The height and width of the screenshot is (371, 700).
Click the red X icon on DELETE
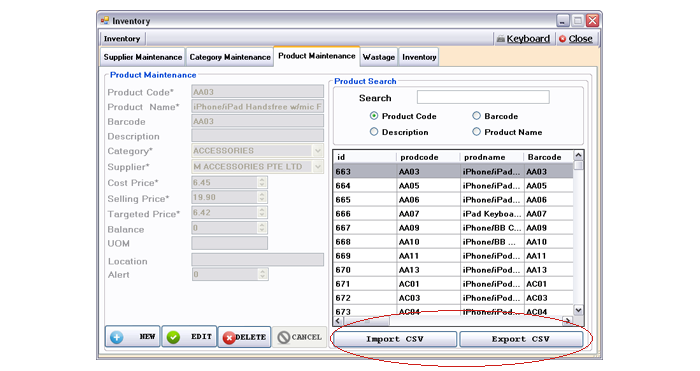coord(229,338)
